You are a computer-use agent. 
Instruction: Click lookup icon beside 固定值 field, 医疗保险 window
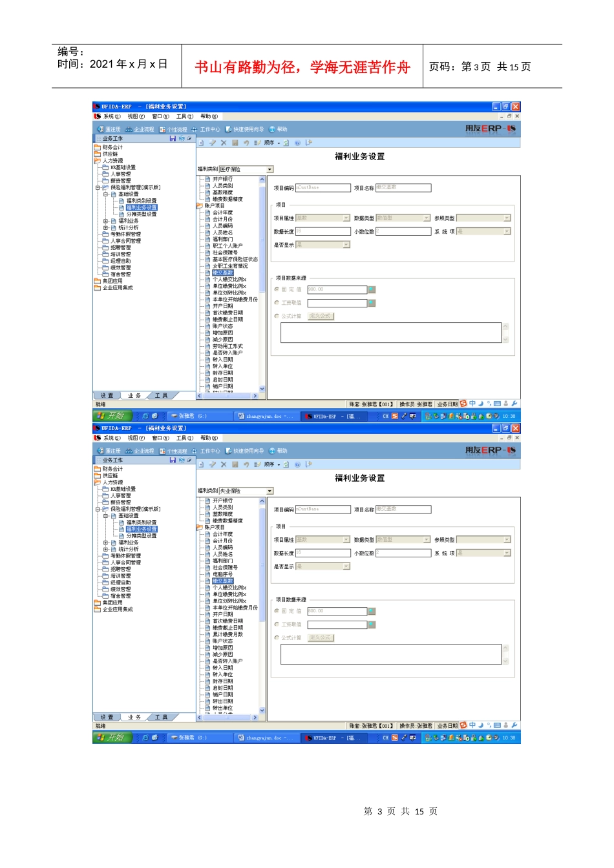(x=372, y=289)
